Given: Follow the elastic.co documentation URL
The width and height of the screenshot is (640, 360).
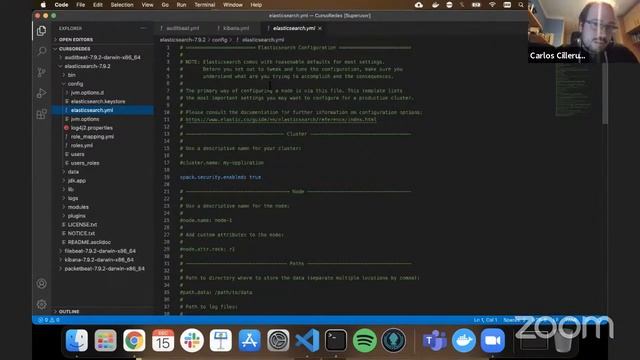Looking at the screenshot, I should (281, 120).
